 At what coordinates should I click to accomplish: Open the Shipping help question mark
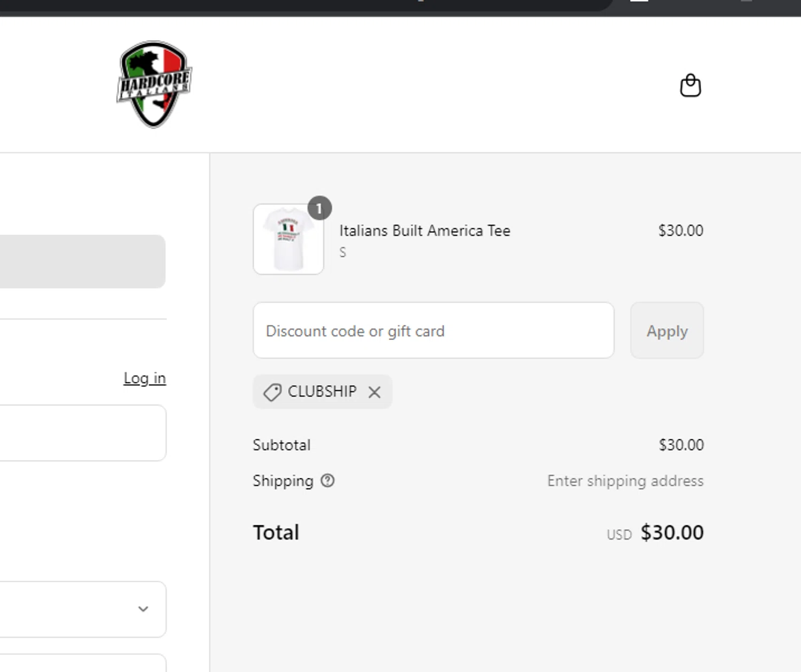[327, 481]
